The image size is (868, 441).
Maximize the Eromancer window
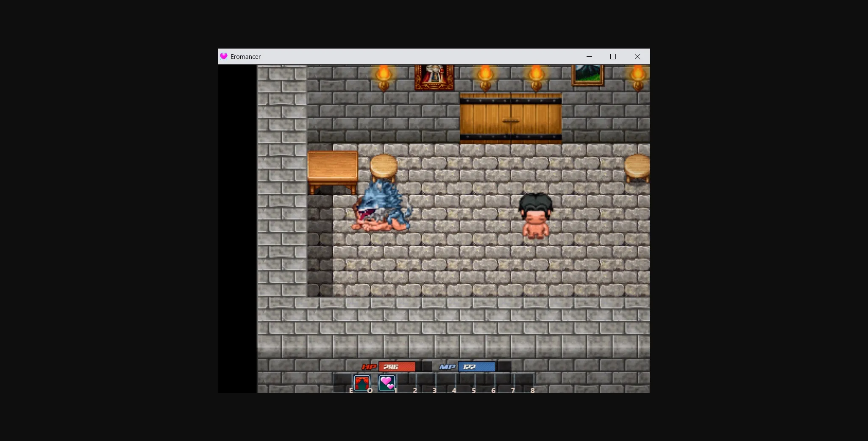point(613,56)
